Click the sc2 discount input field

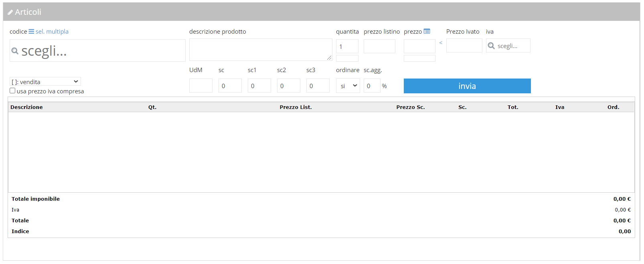point(289,86)
